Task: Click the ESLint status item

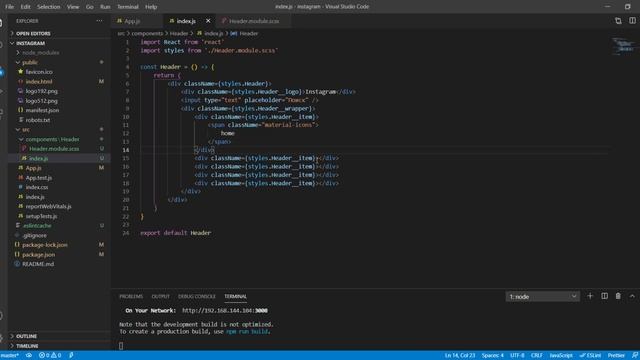Action: [590, 356]
